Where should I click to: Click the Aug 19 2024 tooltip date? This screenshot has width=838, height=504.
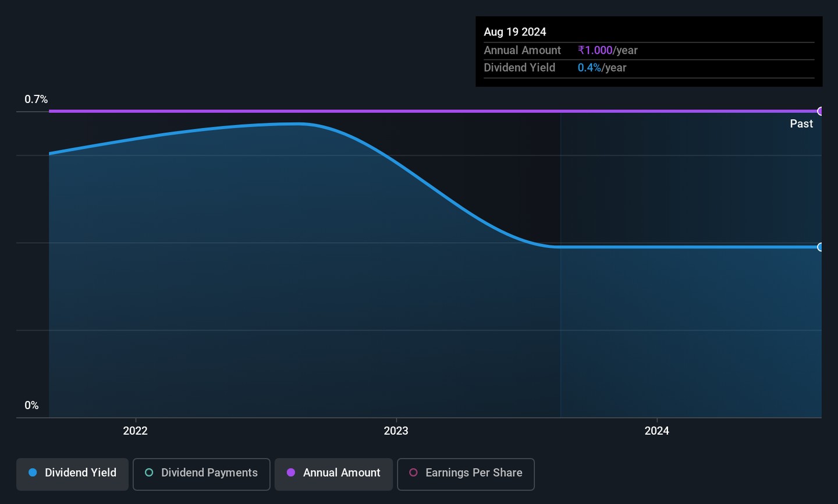tap(515, 32)
